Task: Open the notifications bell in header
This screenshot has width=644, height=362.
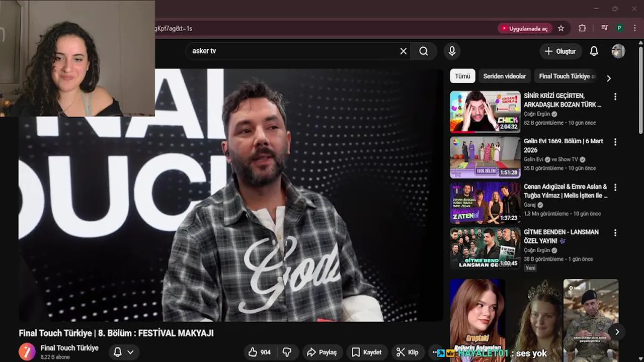Action: [x=594, y=51]
